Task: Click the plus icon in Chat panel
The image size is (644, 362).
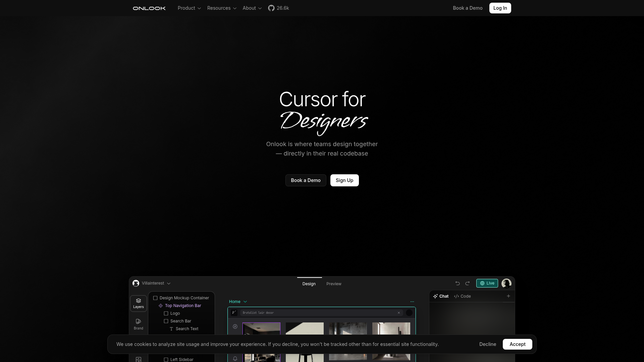Action: 508,296
